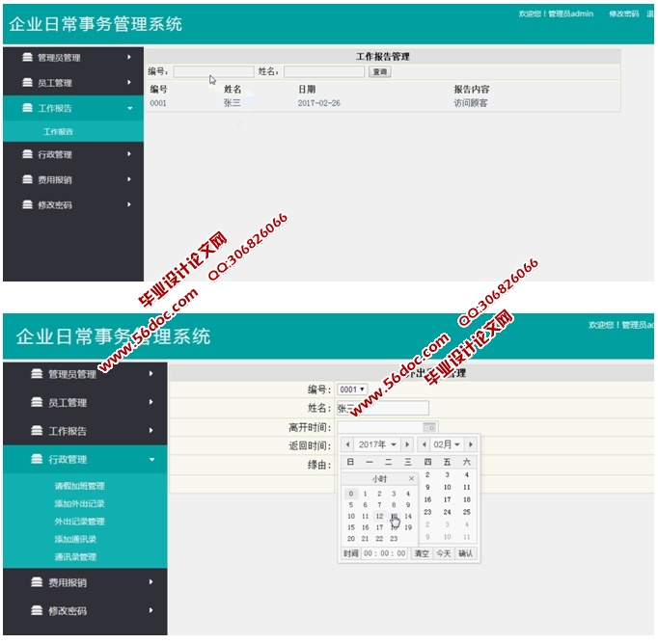
Task: Click 今天 button in date picker
Action: (x=443, y=553)
